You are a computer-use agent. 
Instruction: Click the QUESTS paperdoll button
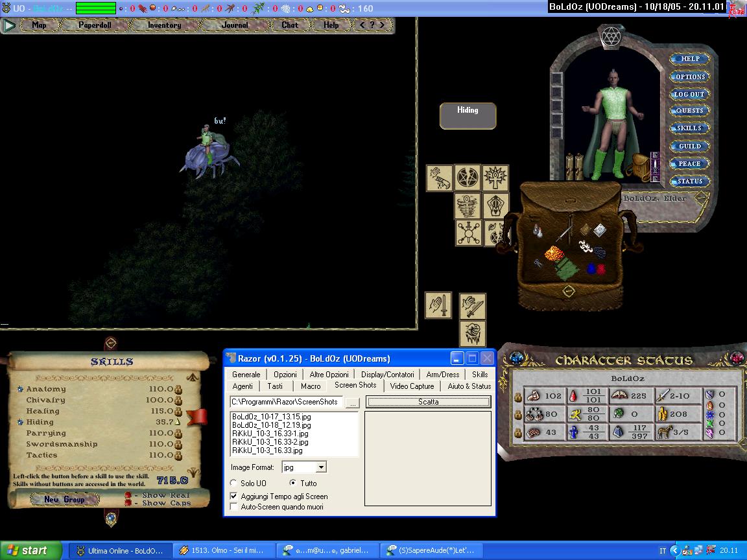(689, 110)
